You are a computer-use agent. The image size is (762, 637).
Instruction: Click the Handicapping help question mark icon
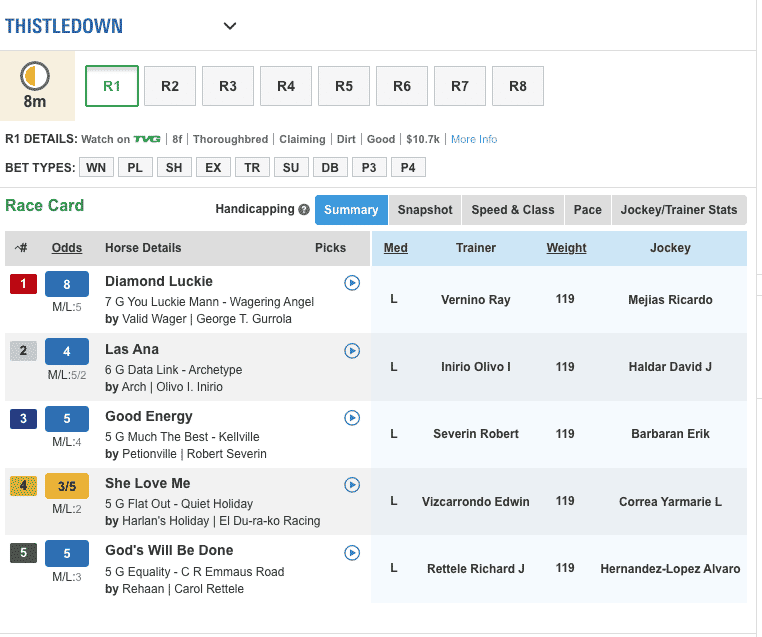tap(303, 210)
